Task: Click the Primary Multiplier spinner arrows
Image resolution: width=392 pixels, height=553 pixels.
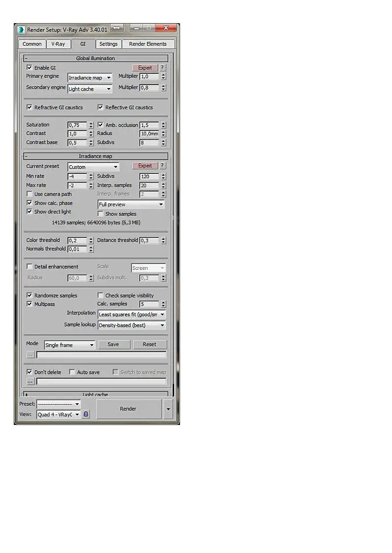Action: click(x=163, y=76)
